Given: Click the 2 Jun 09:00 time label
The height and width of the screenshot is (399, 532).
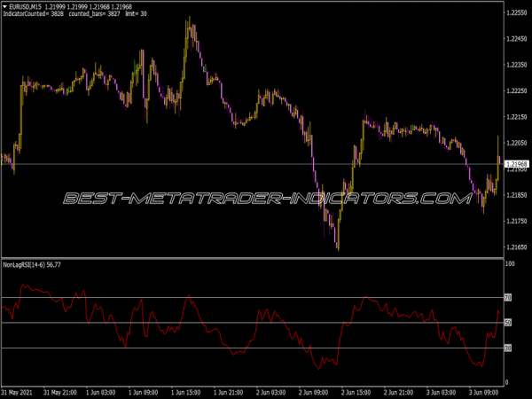Looking at the screenshot, I should [x=313, y=393].
